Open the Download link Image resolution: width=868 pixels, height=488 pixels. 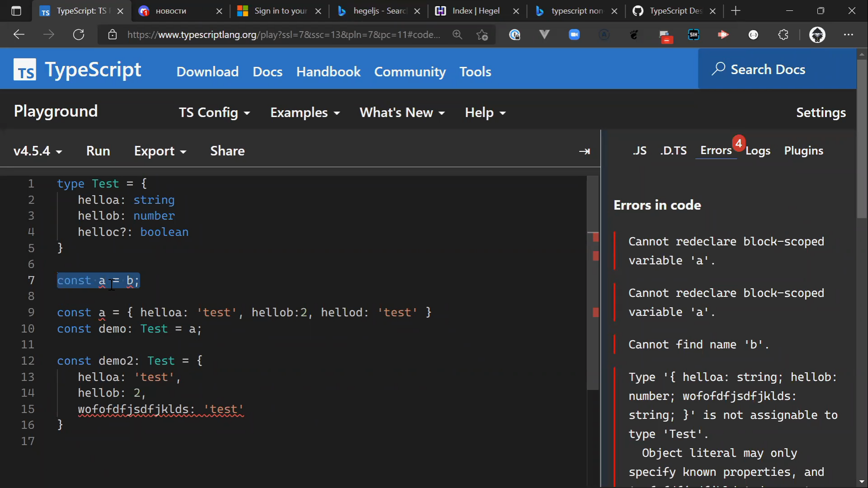coord(208,71)
